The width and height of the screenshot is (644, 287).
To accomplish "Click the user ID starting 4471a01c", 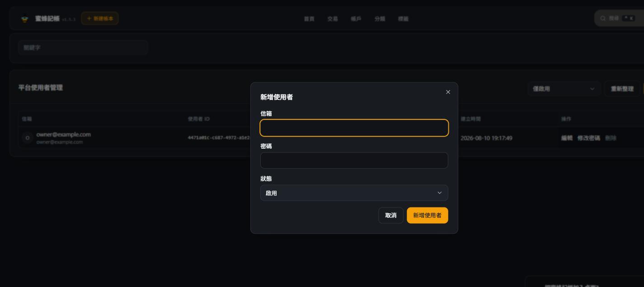I will [219, 138].
